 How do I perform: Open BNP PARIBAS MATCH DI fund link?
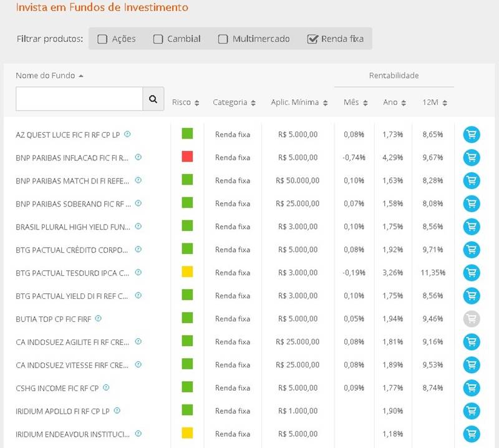coord(72,181)
